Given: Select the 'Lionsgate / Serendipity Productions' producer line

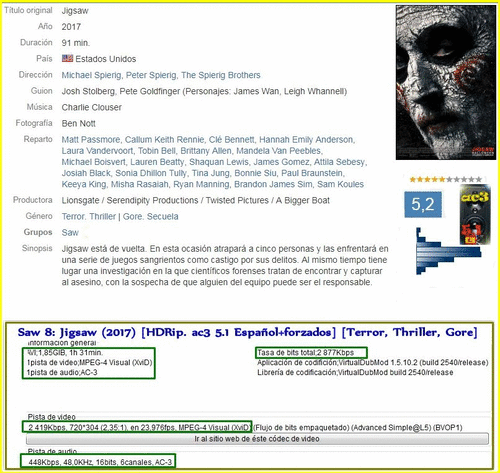Looking at the screenshot, I should pos(196,201).
